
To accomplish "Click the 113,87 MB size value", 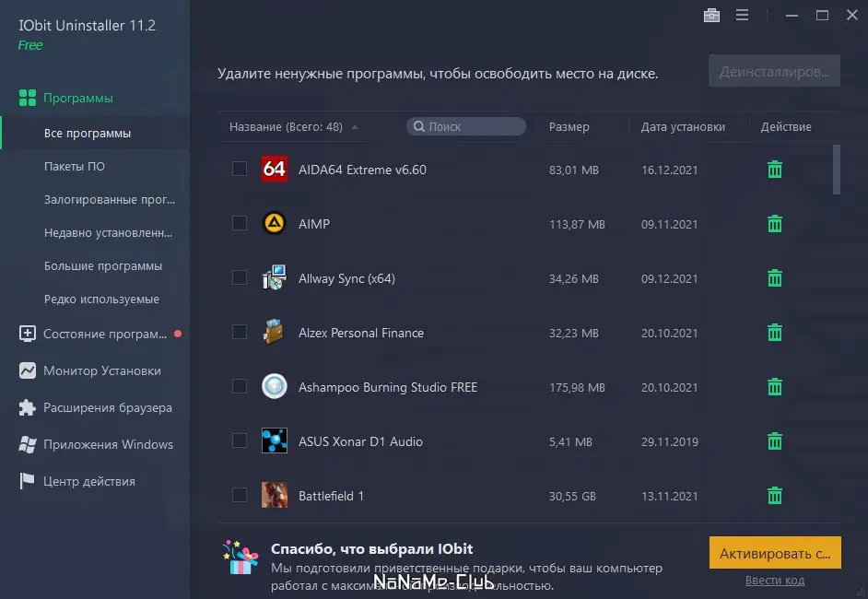I will coord(577,224).
